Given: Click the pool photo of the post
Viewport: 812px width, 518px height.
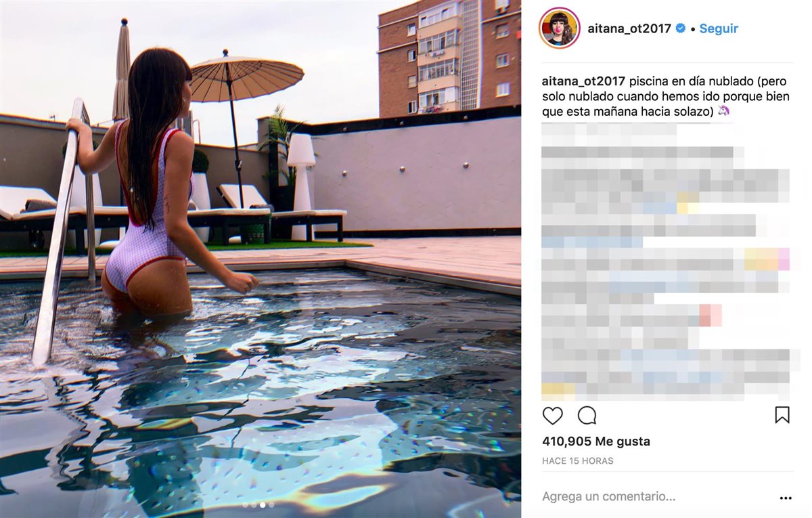Looking at the screenshot, I should coord(261,259).
